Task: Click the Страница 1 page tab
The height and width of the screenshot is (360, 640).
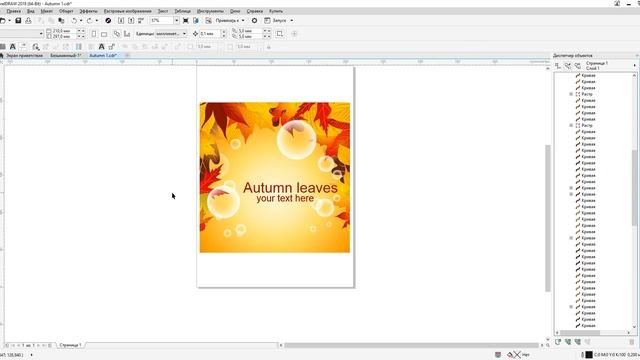Action: (70, 345)
